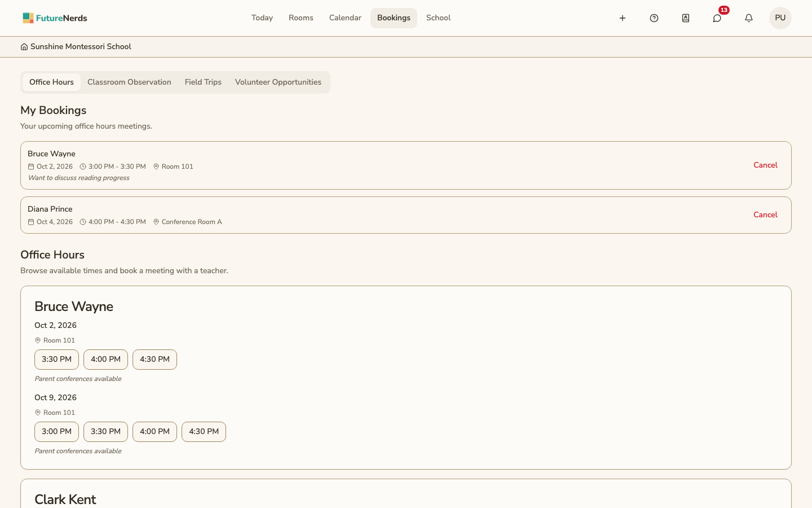The height and width of the screenshot is (508, 812).
Task: Open the PU user avatar menu
Action: click(780, 18)
